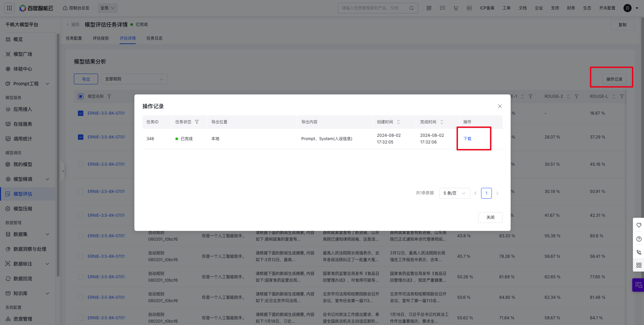Sort by 完成时间 arrows
The width and height of the screenshot is (644, 325).
[442, 122]
